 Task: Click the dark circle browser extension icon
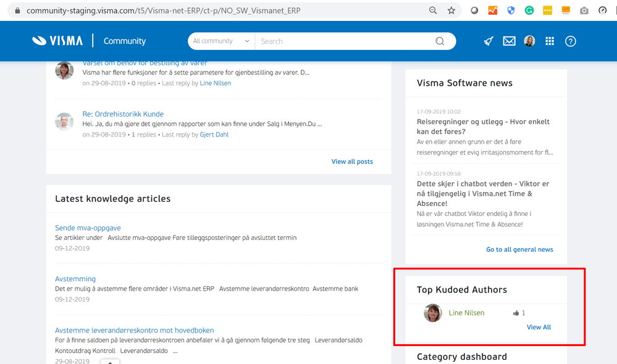pyautogui.click(x=474, y=10)
